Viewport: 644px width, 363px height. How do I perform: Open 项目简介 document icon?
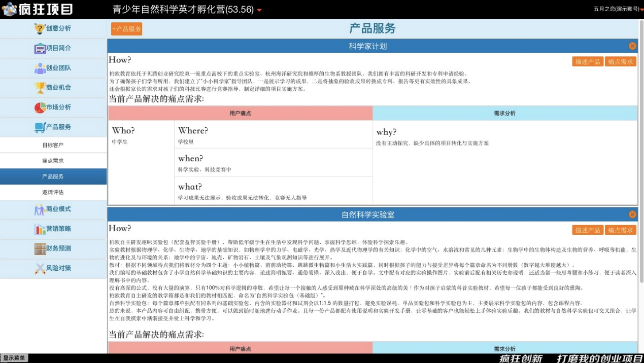(x=40, y=48)
